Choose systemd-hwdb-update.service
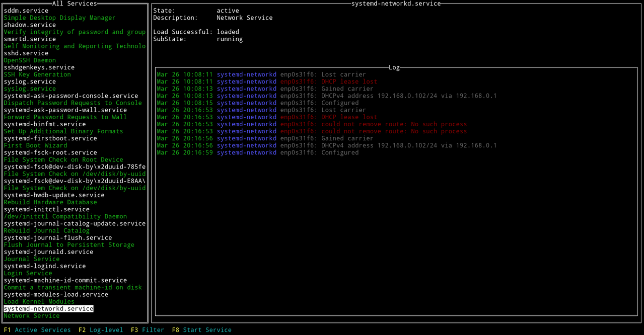Viewport: 644px width, 335px height. click(54, 195)
